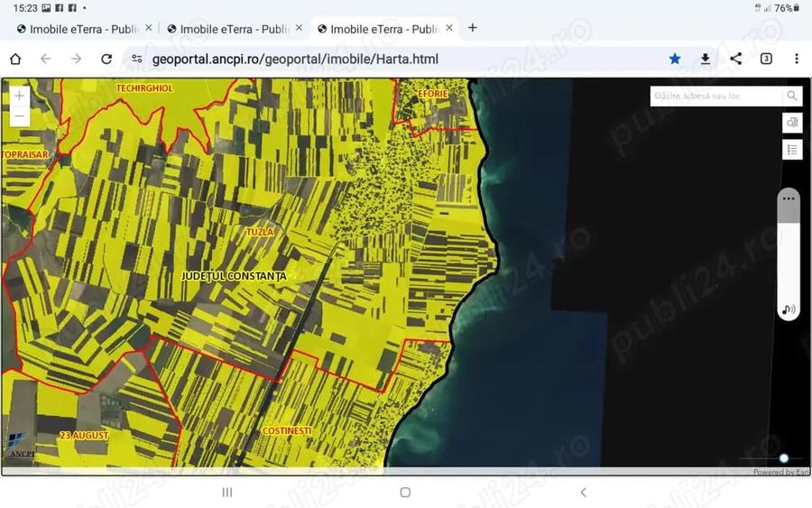Image resolution: width=812 pixels, height=508 pixels.
Task: Open the browser downloads icon
Action: [706, 59]
